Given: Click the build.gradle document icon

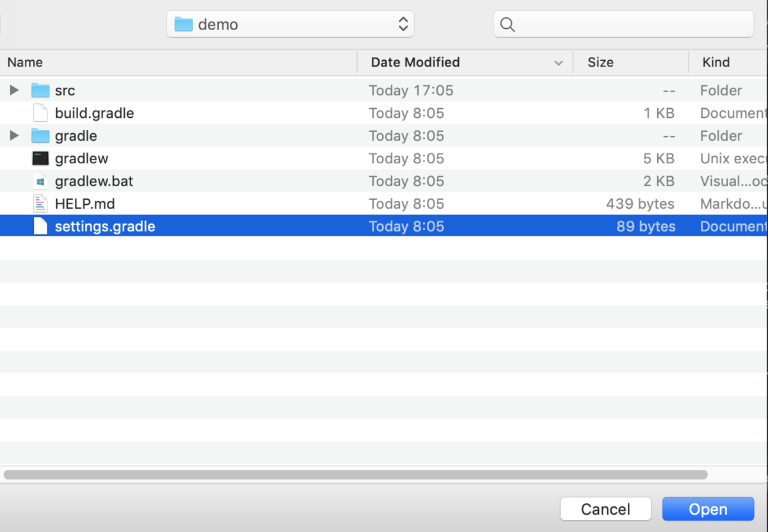Looking at the screenshot, I should (x=40, y=113).
